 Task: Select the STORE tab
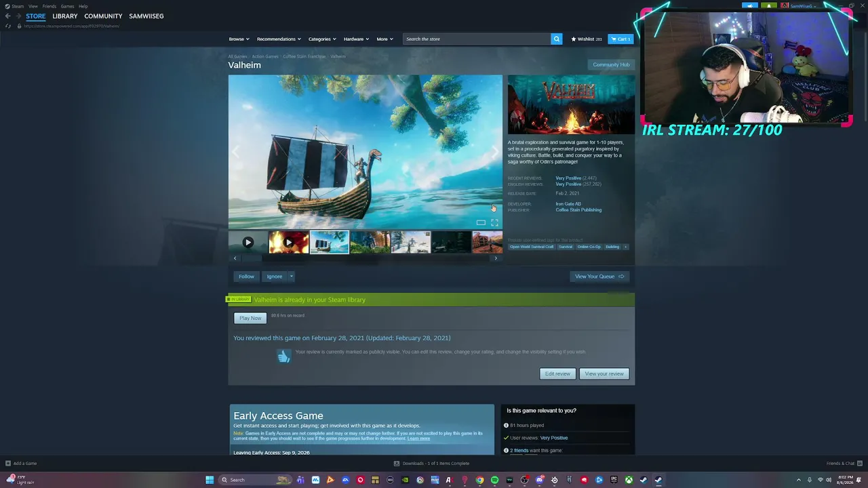click(36, 16)
